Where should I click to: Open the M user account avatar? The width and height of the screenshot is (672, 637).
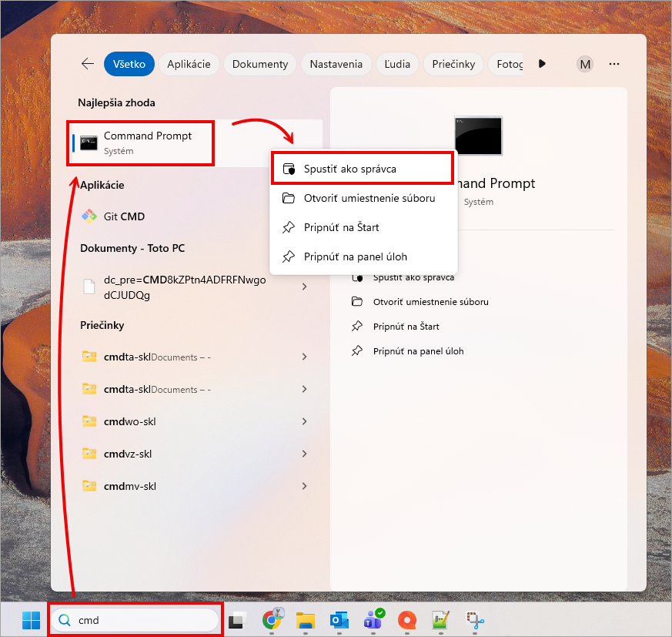(585, 64)
